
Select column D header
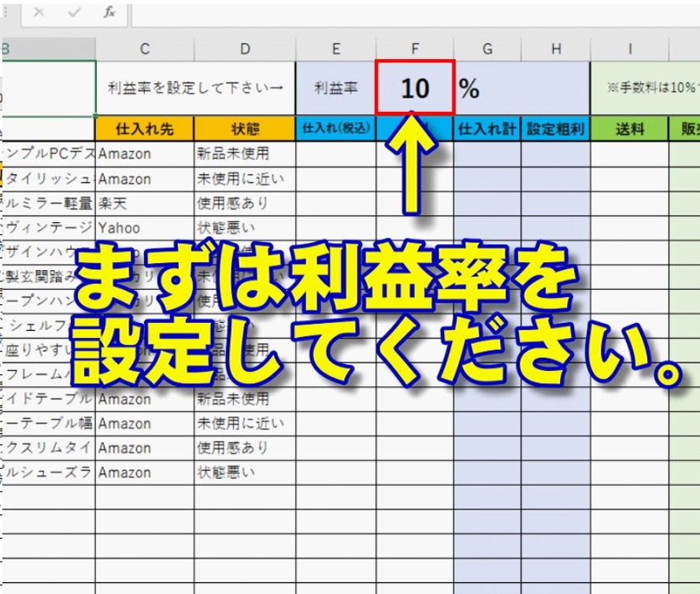tap(245, 49)
